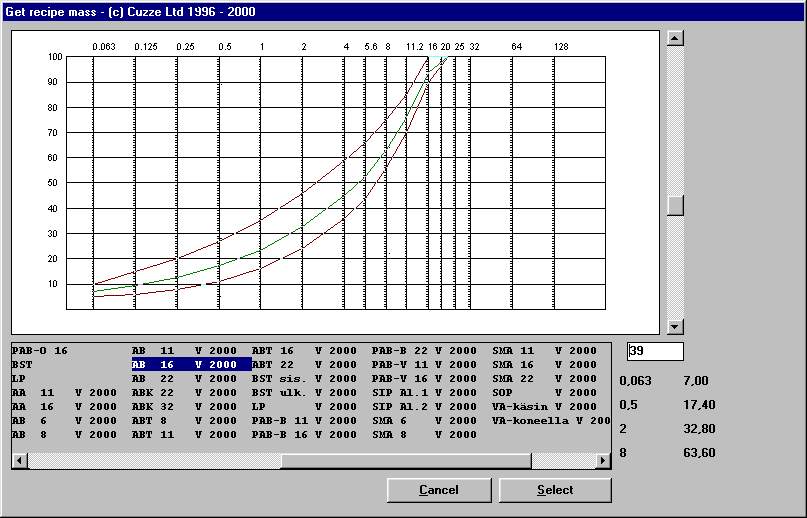
Task: Select recipe PAB-O 16 in the list
Action: click(x=40, y=351)
